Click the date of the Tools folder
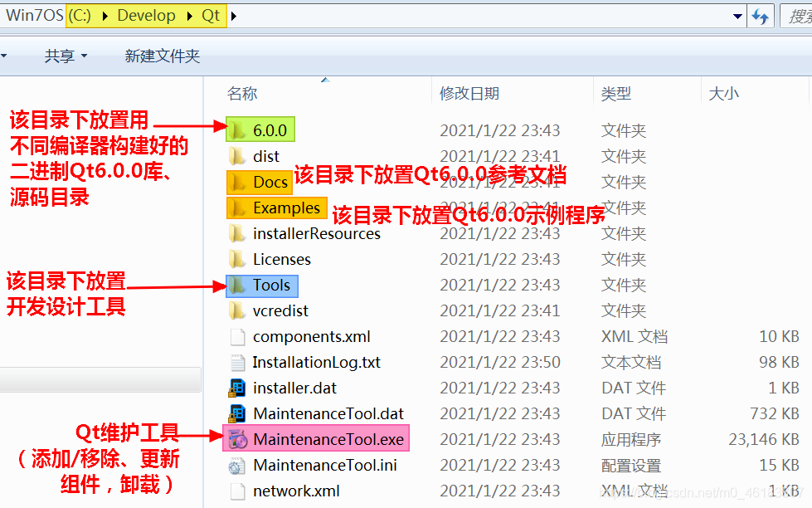Screen dimensions: 812x508 coord(500,285)
